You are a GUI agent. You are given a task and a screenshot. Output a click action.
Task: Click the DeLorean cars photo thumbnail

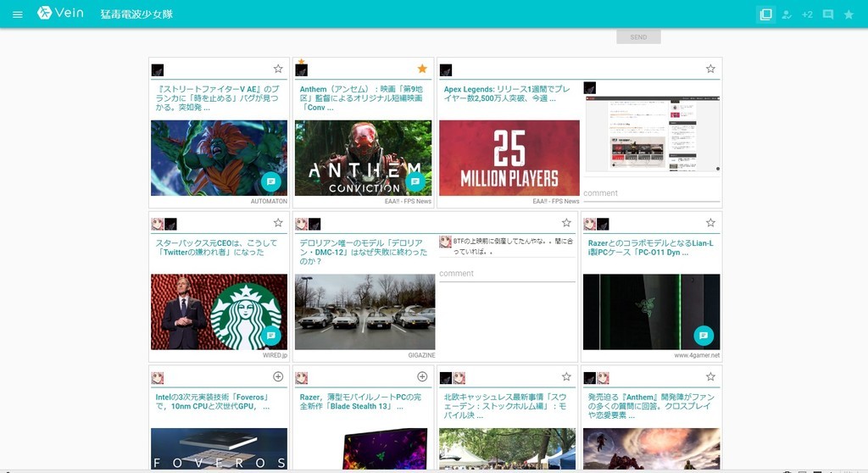coord(364,312)
